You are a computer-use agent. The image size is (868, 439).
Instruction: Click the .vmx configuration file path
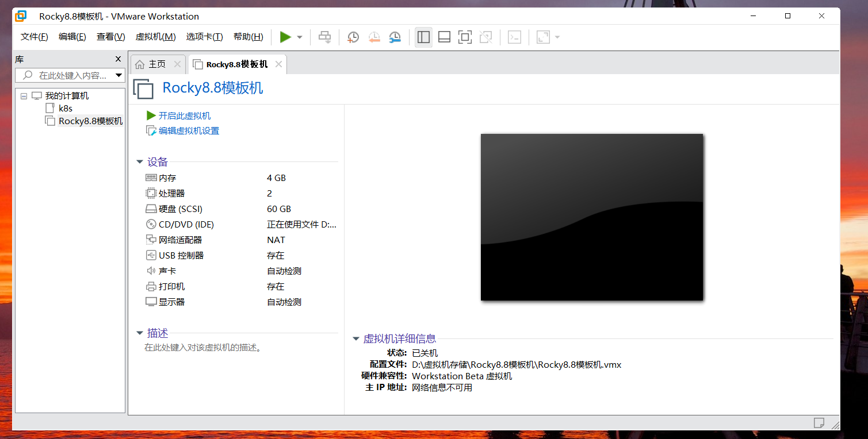[517, 364]
